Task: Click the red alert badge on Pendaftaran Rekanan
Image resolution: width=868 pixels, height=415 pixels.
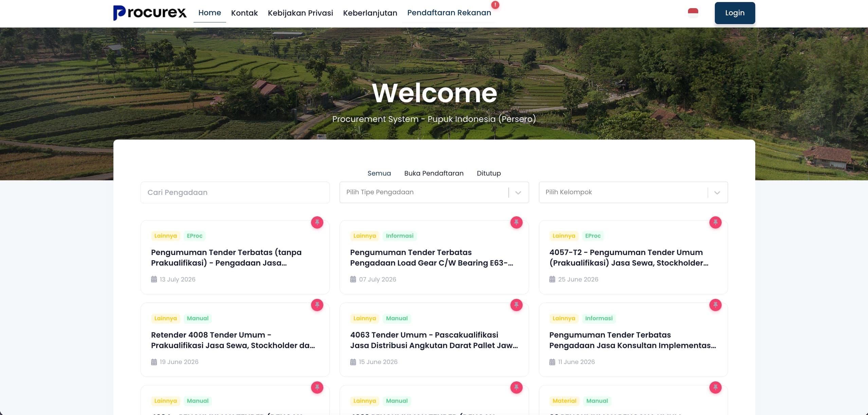Action: pos(495,5)
